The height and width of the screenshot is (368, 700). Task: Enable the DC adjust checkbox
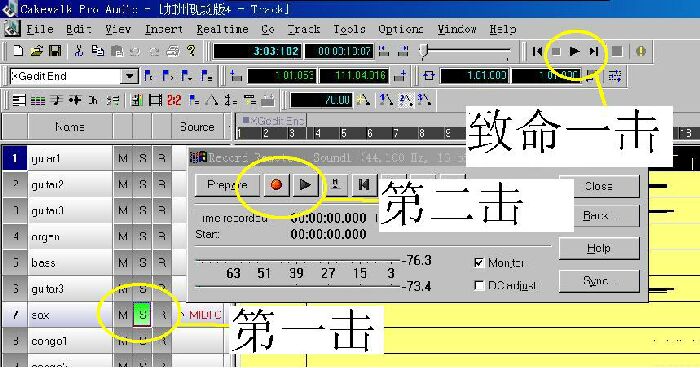479,285
